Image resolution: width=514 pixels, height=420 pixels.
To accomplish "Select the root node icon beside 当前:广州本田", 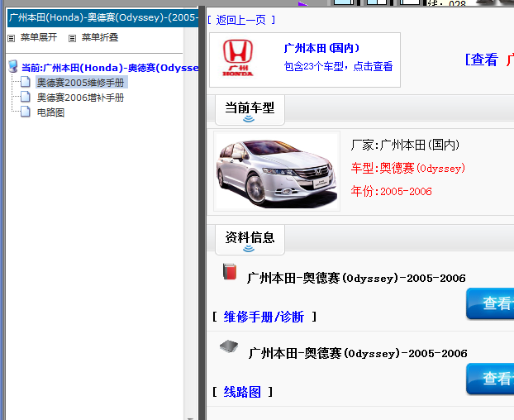I will tap(13, 66).
